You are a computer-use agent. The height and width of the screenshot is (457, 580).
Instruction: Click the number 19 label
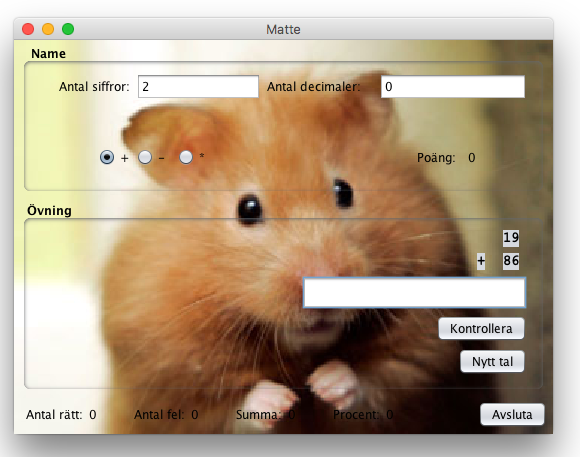pos(511,238)
